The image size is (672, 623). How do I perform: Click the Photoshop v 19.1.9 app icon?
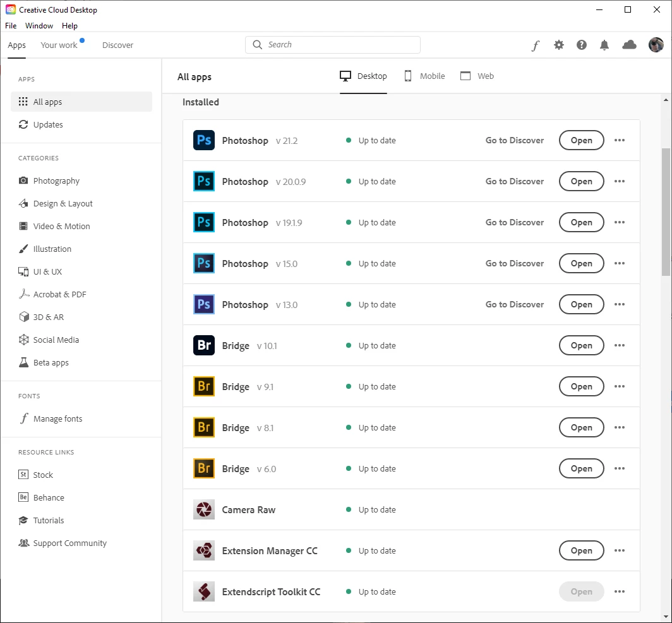[x=203, y=222]
